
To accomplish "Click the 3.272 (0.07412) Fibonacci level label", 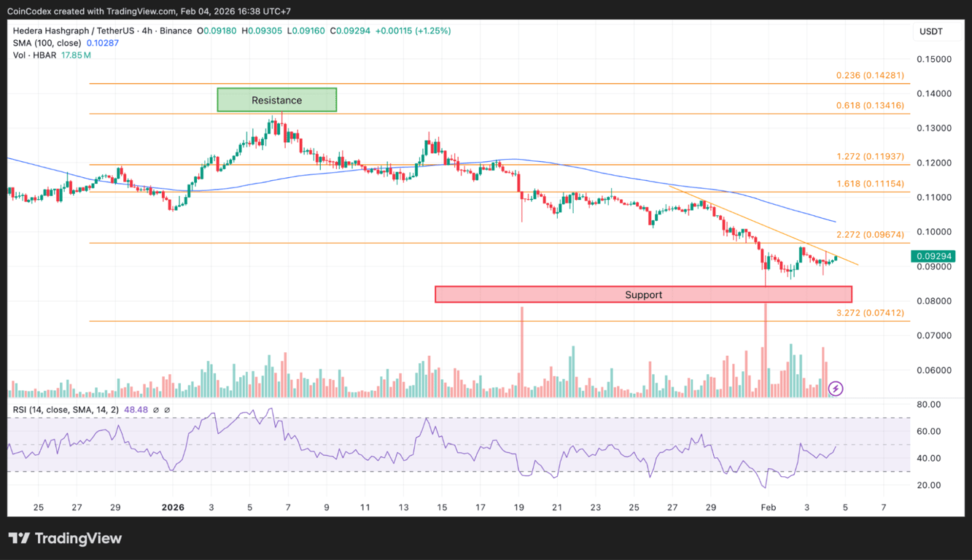I will (x=870, y=312).
